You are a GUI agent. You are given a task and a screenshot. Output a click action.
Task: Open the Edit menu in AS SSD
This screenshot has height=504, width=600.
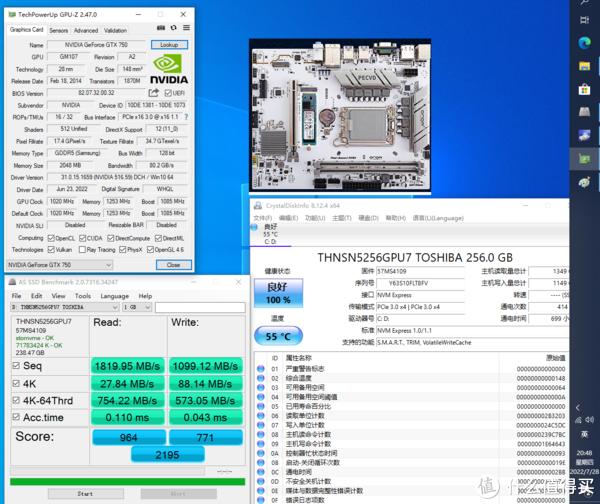click(36, 296)
